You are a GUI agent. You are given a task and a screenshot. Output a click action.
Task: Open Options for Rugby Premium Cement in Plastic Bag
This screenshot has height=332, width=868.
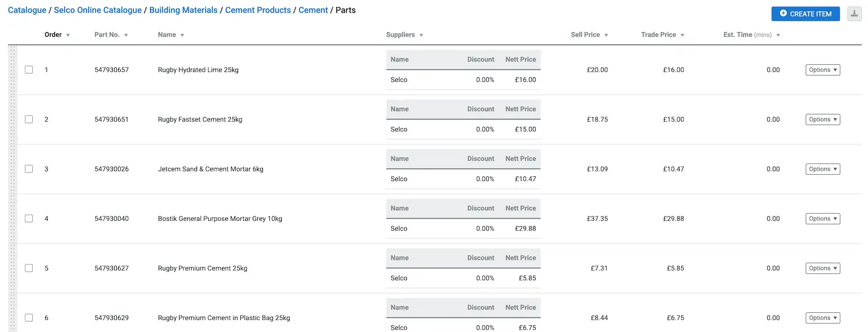823,318
